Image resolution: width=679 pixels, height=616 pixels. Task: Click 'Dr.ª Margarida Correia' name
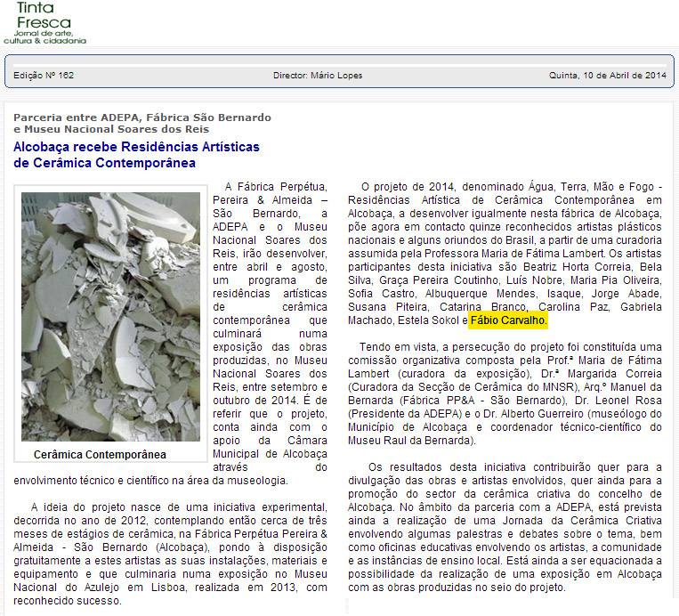coord(602,374)
